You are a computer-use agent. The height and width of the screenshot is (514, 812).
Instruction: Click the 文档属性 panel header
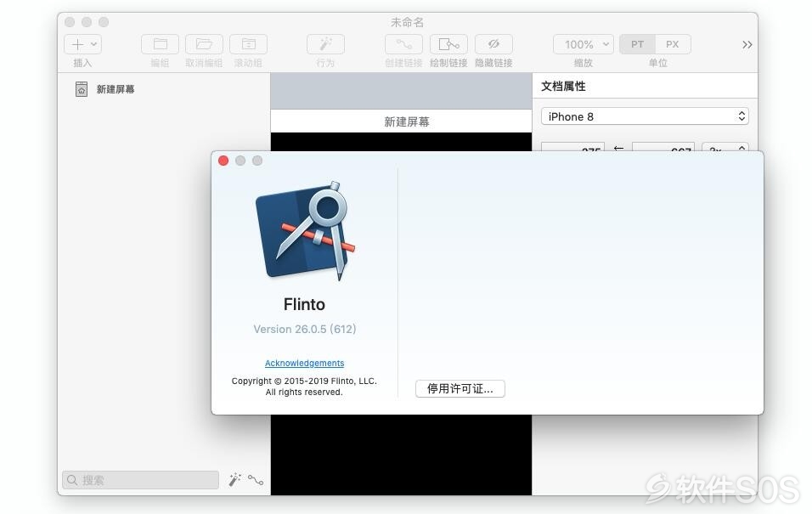click(x=563, y=87)
